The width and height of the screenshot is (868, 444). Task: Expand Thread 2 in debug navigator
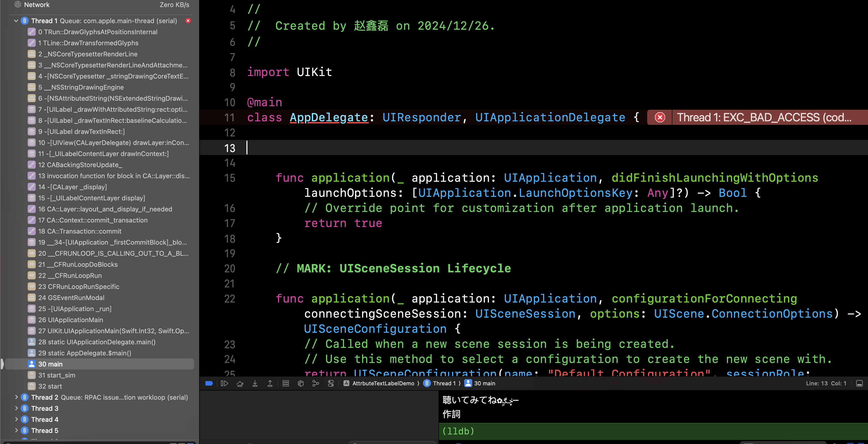click(x=16, y=397)
